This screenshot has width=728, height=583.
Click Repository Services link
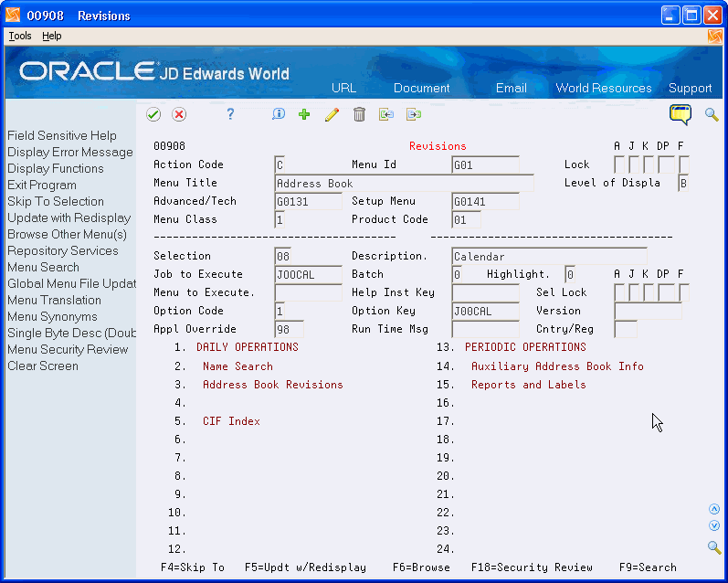point(63,251)
